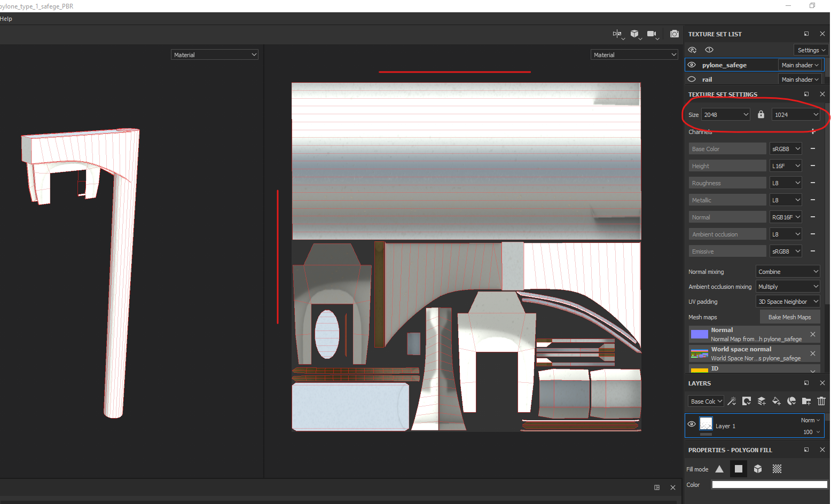Take a viewport screenshot with camera icon
The image size is (831, 504).
(x=675, y=34)
